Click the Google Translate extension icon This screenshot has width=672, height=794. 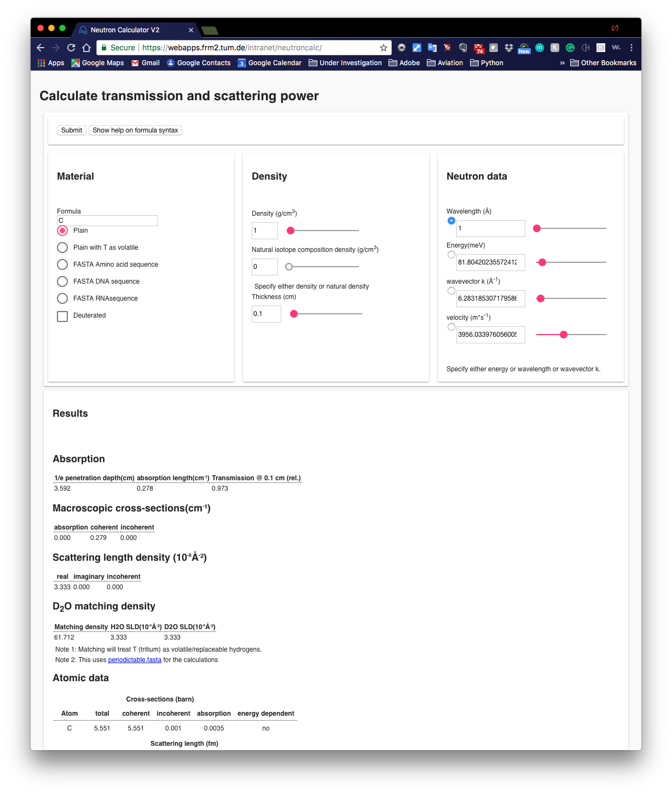click(432, 48)
